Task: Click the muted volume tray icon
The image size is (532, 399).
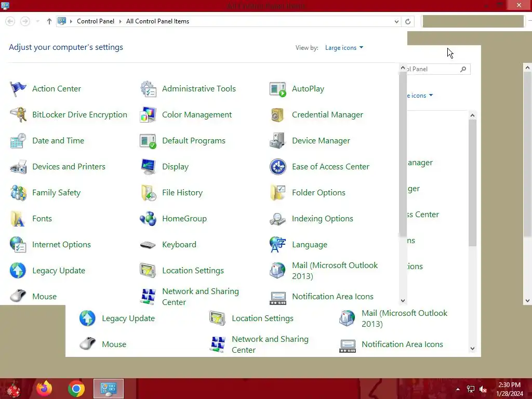Action: click(483, 389)
